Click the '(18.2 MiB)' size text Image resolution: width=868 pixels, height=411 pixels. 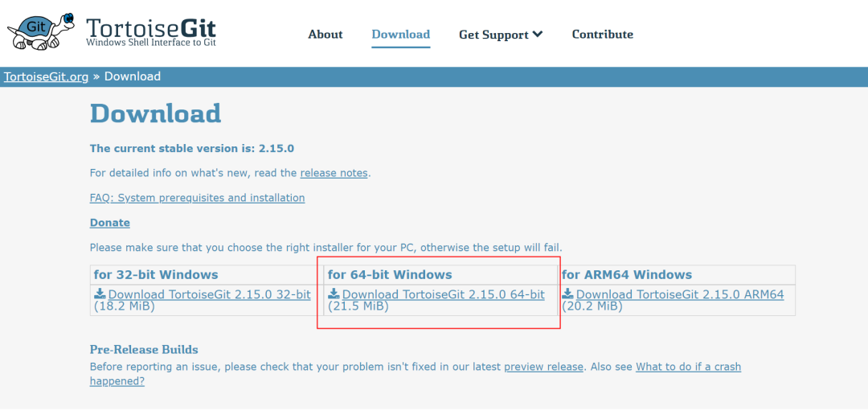pos(125,306)
